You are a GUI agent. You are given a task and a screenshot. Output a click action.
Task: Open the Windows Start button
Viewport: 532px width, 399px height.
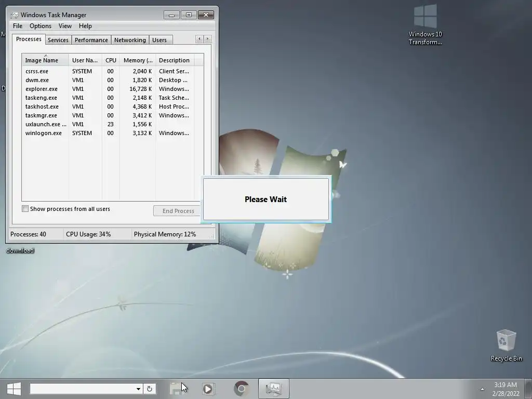click(14, 389)
